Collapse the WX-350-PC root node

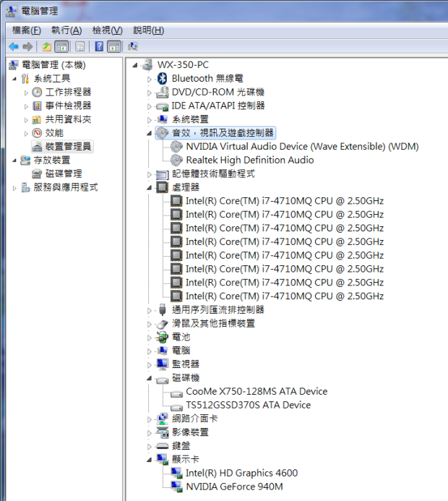[x=135, y=65]
